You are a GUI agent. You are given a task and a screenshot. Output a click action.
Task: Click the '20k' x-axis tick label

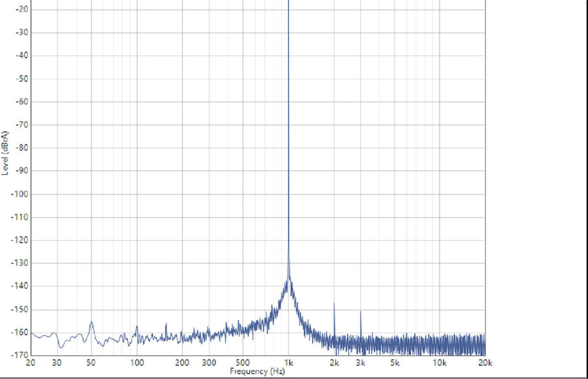coord(485,363)
